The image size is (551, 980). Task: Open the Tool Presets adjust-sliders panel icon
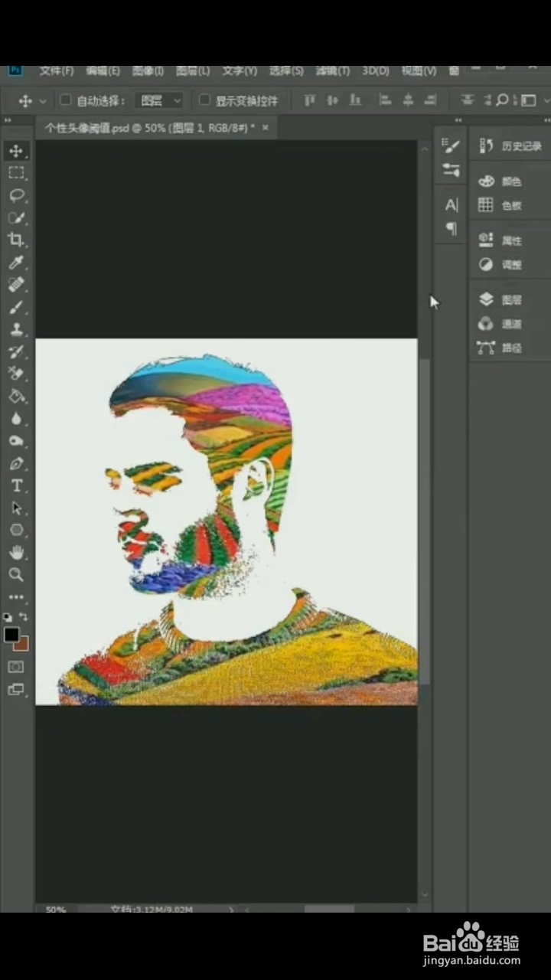[x=452, y=170]
